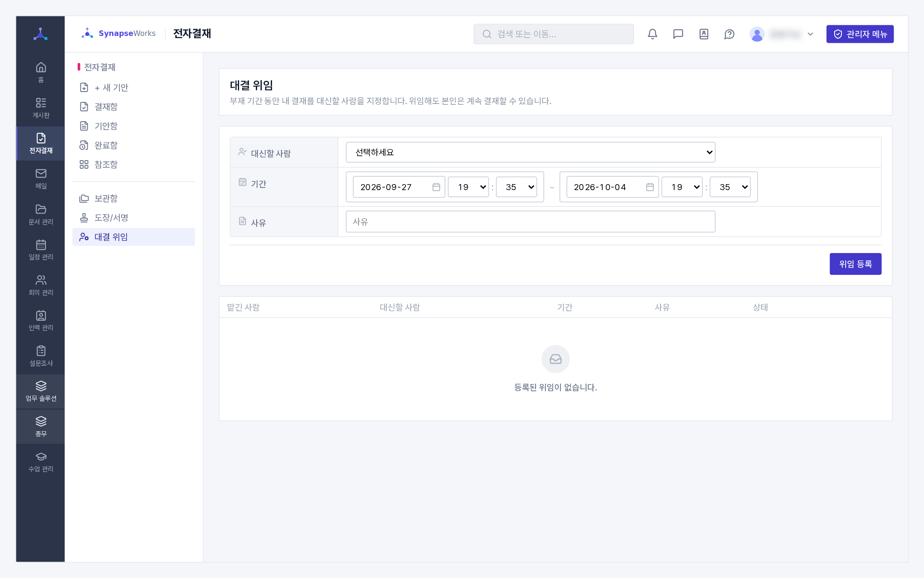Select the 전자결재 sidebar item

point(41,143)
